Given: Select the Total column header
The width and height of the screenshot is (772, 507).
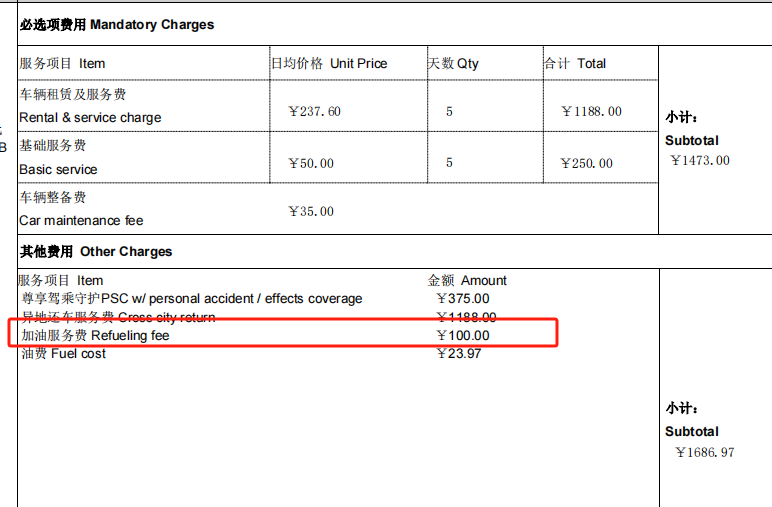Looking at the screenshot, I should tap(575, 63).
